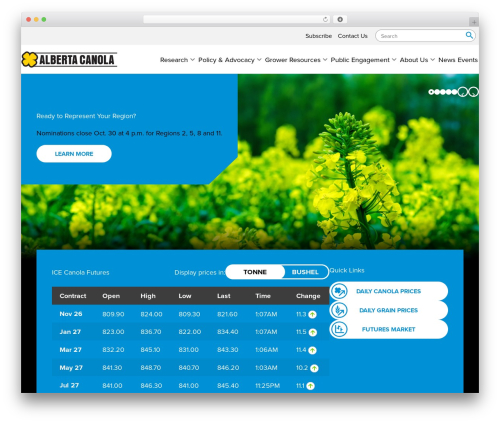Click 'Ready to Represent Your Region?' headline
500x423 pixels.
coord(86,116)
